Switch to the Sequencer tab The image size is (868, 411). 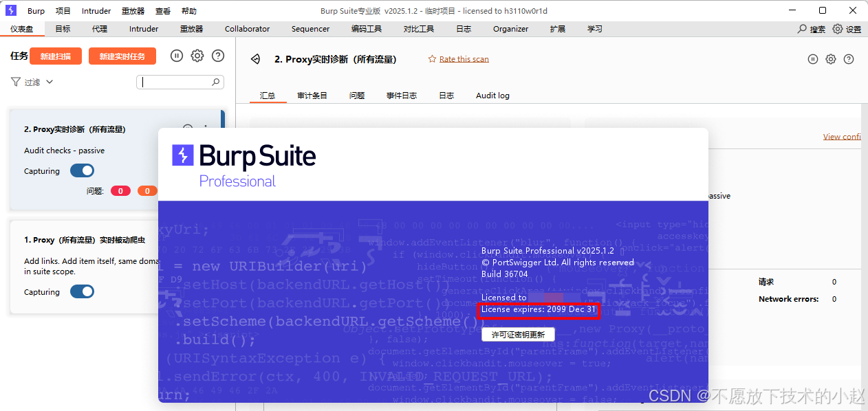(310, 29)
